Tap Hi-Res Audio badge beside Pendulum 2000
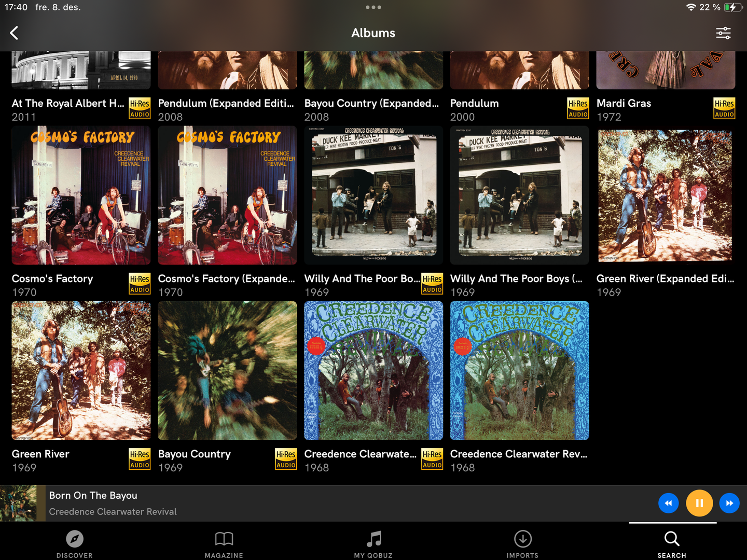747x560 pixels. click(x=578, y=109)
